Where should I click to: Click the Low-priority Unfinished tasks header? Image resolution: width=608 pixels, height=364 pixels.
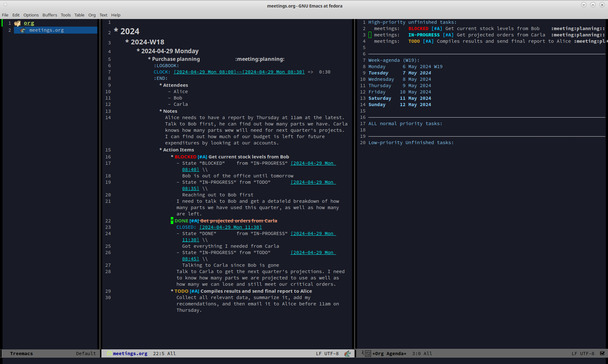coord(411,143)
